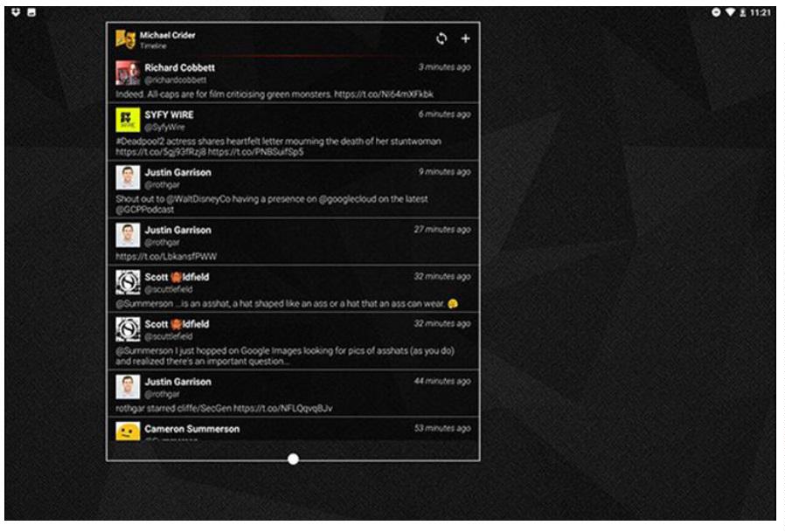Screen dimensions: 785x532
Task: Tap the do-not-disturb status icon
Action: click(716, 12)
